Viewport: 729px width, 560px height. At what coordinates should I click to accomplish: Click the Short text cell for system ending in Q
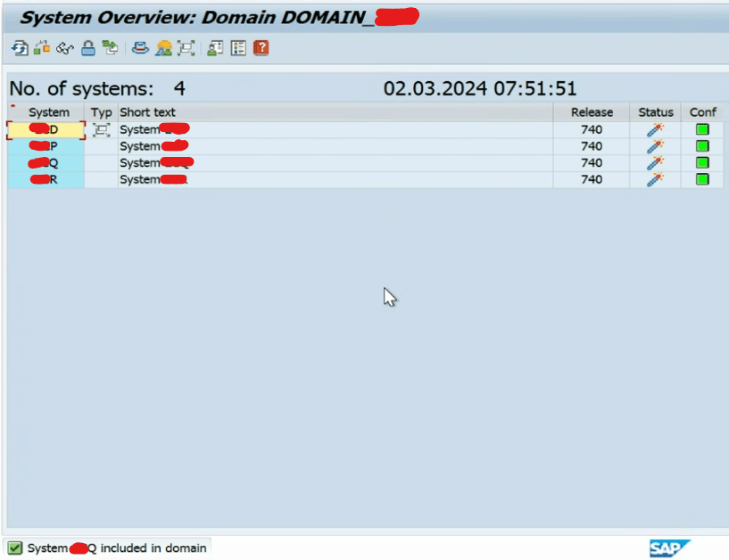pyautogui.click(x=336, y=163)
